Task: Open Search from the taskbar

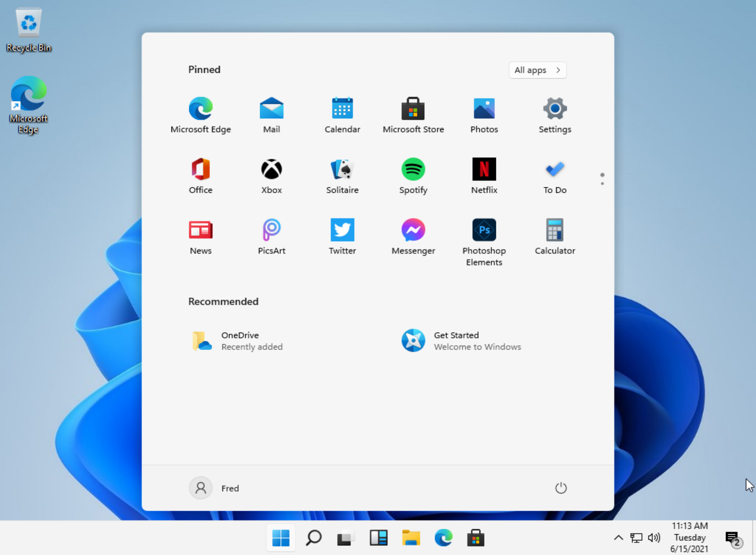Action: tap(313, 538)
